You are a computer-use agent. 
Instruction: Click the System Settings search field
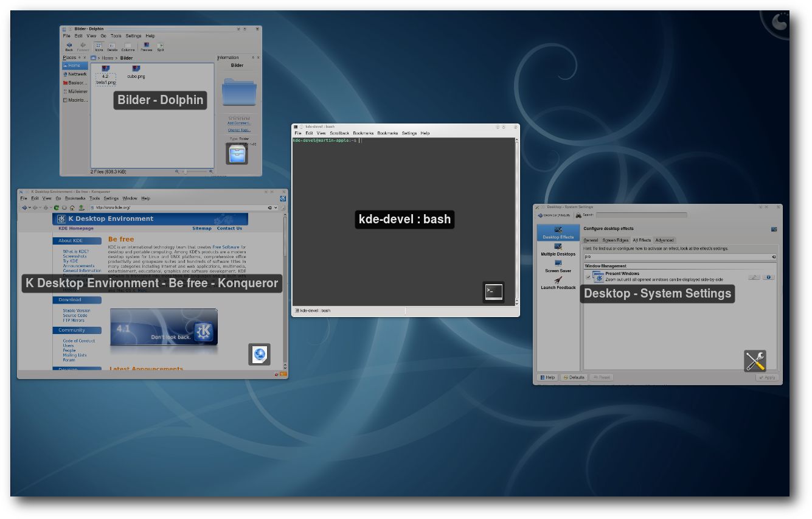pos(641,215)
